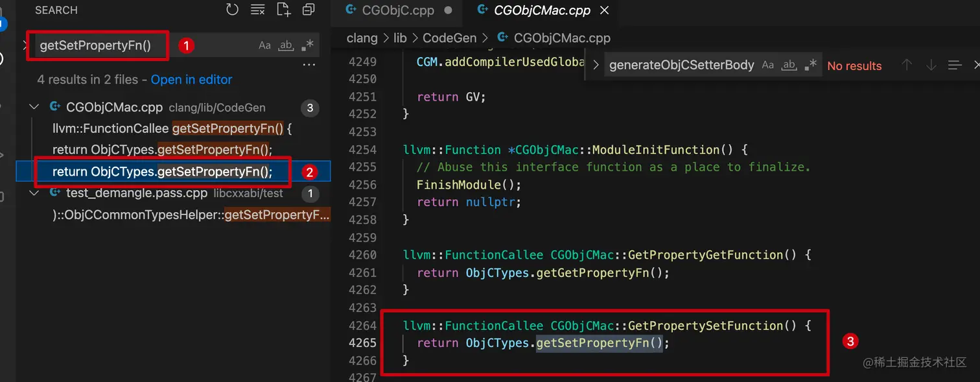Image resolution: width=980 pixels, height=382 pixels.
Task: Enable Find in Selection mode
Action: (955, 64)
